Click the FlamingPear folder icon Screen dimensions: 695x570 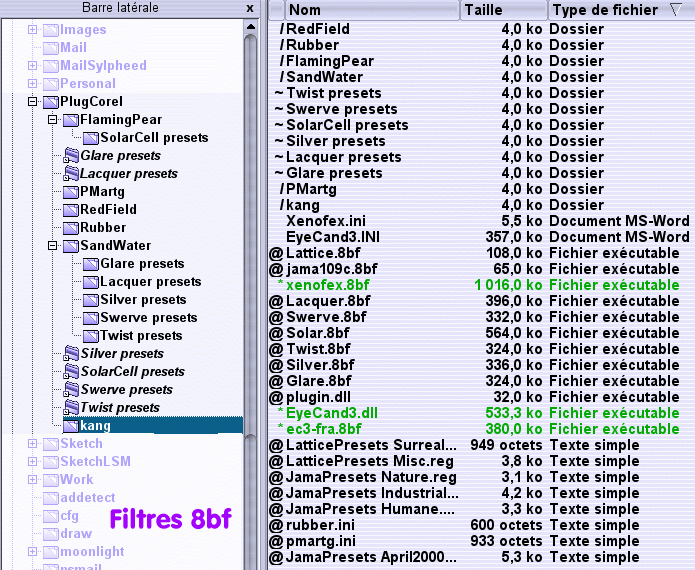point(71,120)
